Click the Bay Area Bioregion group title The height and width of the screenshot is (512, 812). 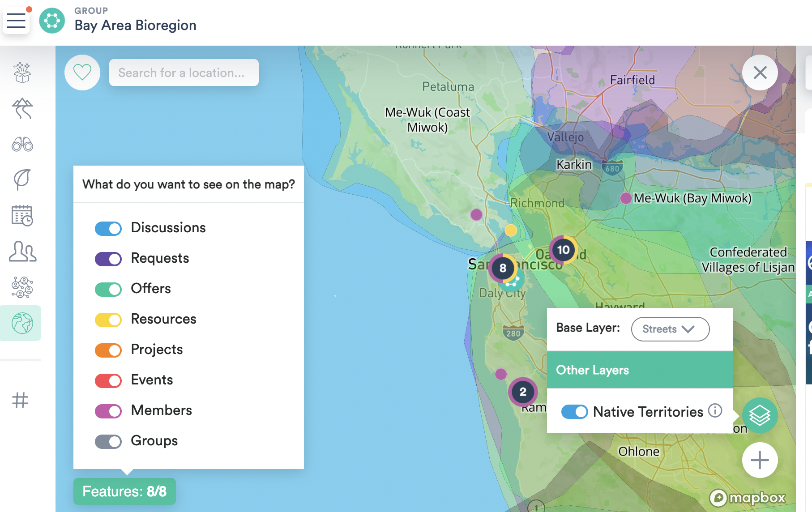click(135, 25)
